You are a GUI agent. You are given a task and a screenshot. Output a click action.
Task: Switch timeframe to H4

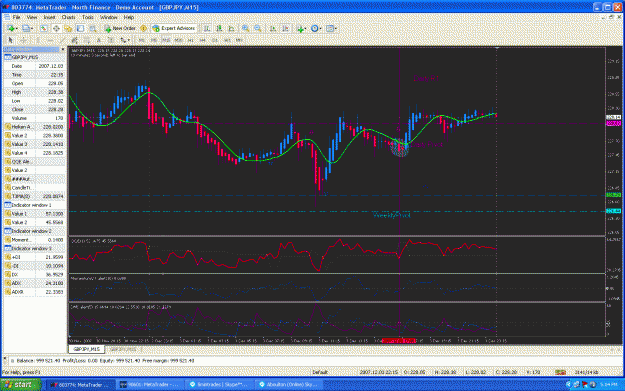pyautogui.click(x=202, y=40)
